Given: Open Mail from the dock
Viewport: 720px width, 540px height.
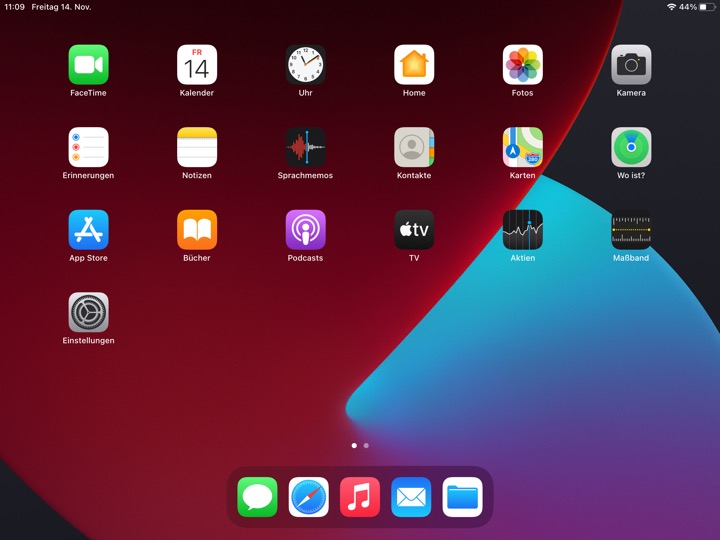Looking at the screenshot, I should coord(411,497).
